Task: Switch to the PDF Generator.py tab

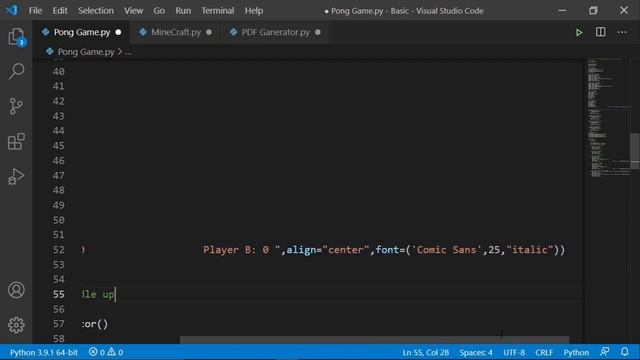Action: (x=276, y=32)
